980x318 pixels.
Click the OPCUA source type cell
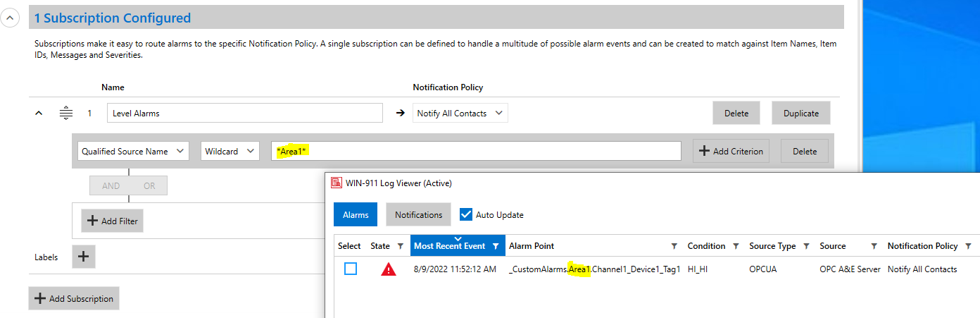coord(764,269)
